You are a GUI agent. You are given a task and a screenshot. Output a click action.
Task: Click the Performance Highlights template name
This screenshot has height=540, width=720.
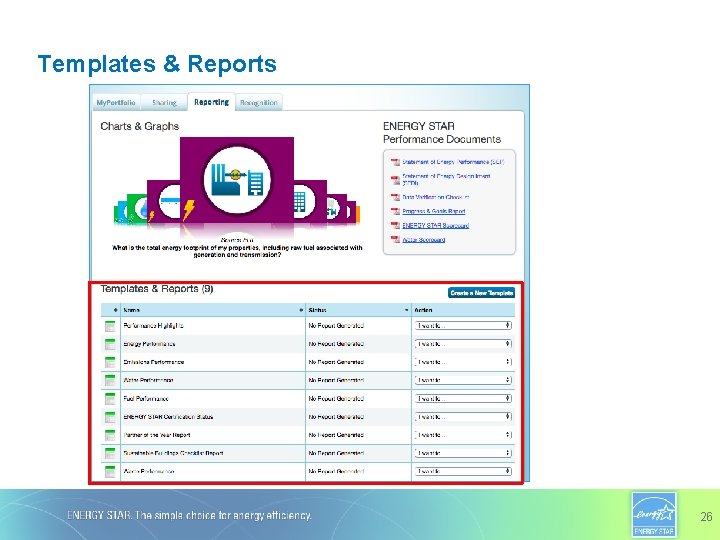[x=153, y=326]
